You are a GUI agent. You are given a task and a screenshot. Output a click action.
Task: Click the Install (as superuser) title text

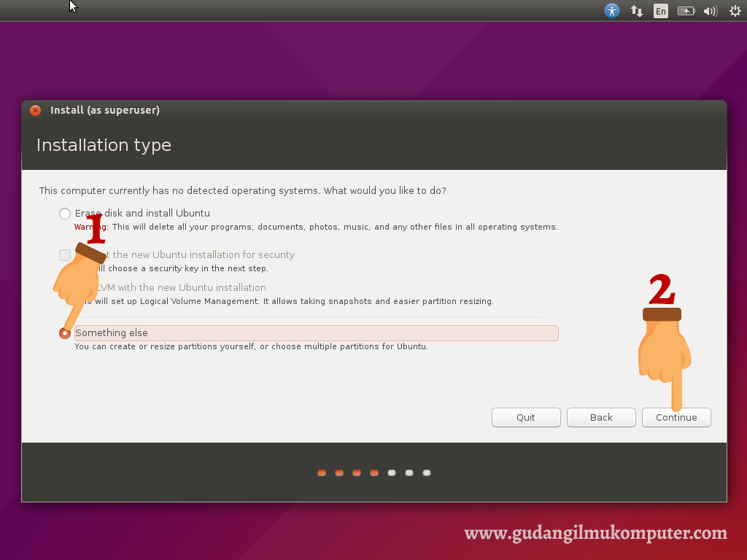pos(105,110)
